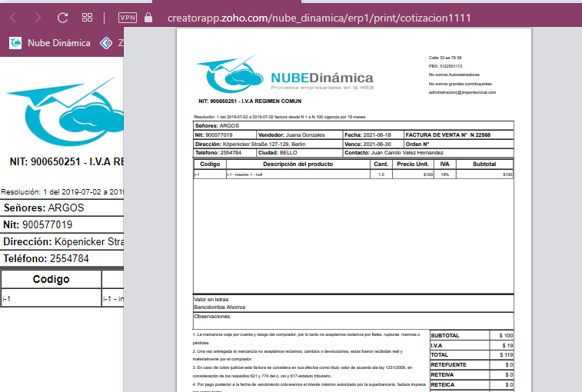
Task: Click the administracion email address text
Action: (x=462, y=92)
